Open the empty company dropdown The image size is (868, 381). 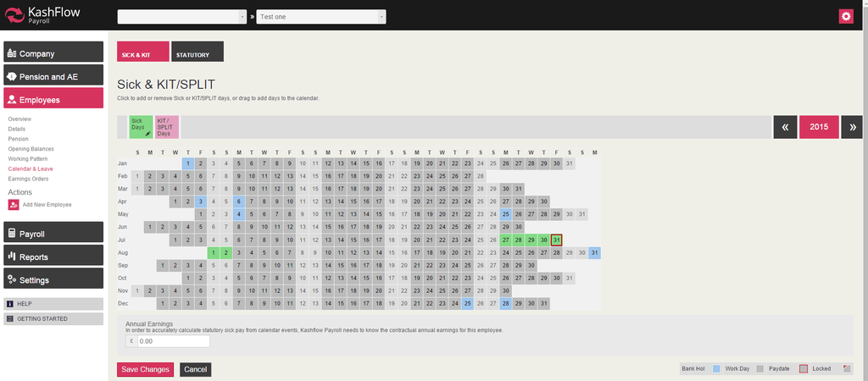(x=181, y=17)
